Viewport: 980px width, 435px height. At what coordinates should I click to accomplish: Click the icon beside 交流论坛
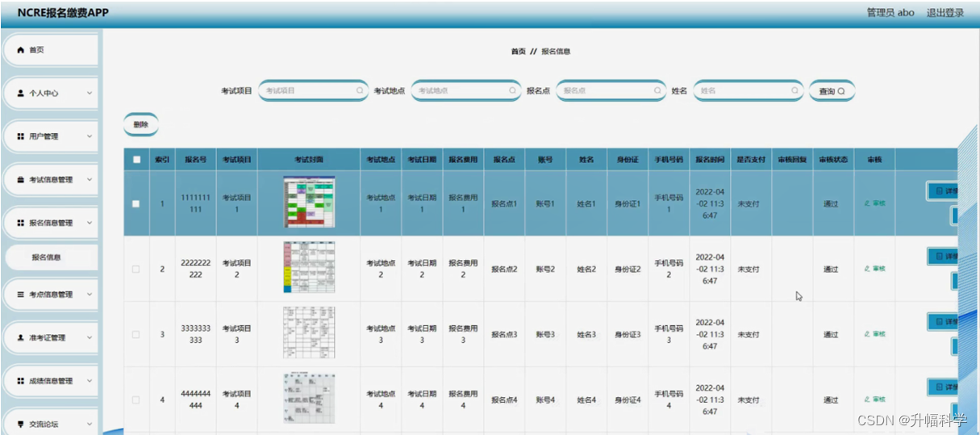click(21, 424)
